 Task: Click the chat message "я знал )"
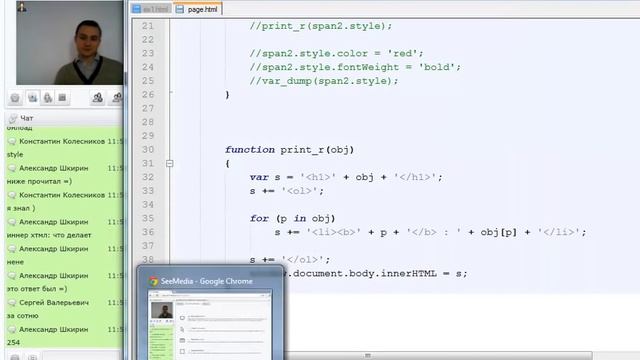coord(21,208)
